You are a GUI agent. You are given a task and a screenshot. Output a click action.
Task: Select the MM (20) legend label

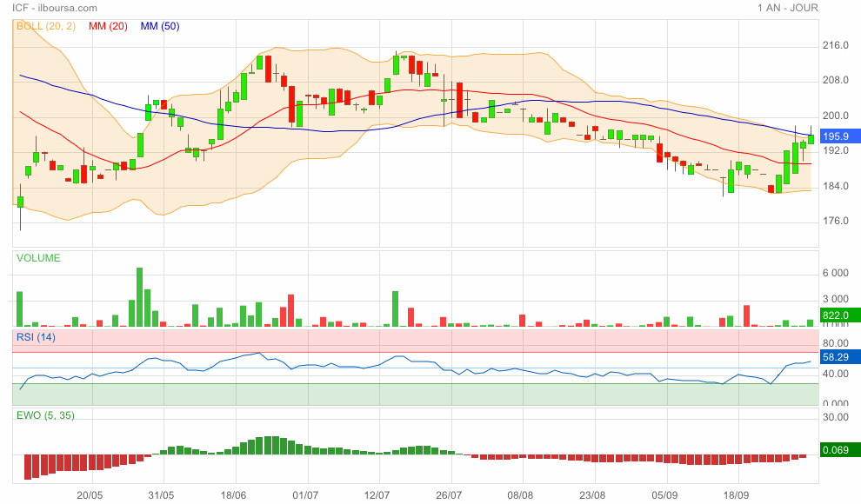click(108, 26)
